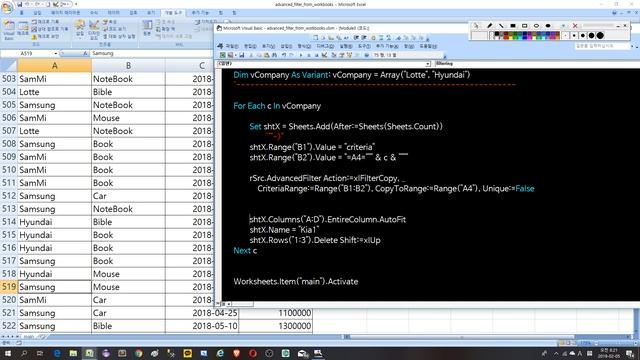Open Windows Start menu
Viewport: 640px width, 360px height.
tap(7, 353)
